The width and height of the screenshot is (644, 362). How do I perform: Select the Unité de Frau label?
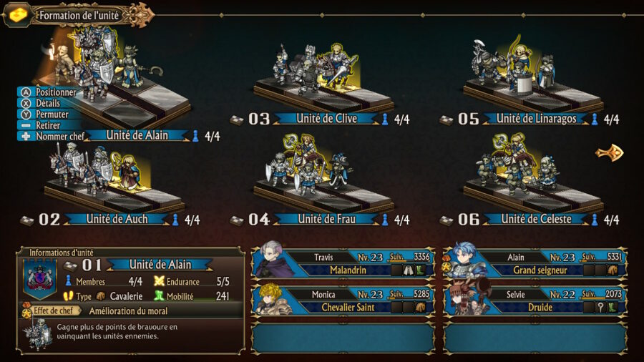coord(326,219)
